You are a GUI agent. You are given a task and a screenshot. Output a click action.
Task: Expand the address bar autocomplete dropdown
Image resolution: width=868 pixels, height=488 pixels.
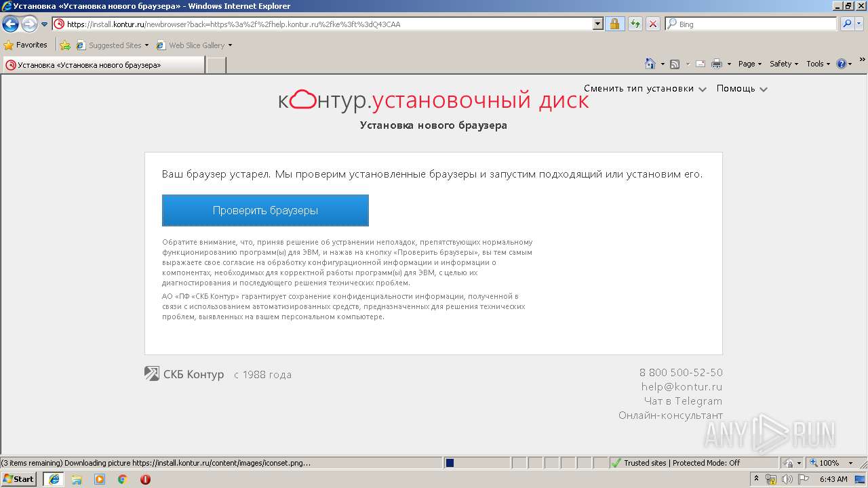pyautogui.click(x=597, y=24)
